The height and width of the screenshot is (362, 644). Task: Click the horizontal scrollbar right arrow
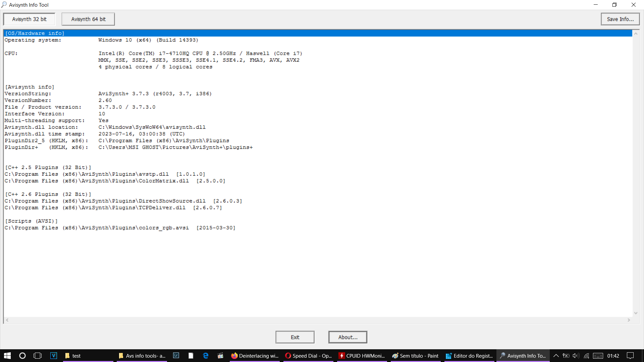(629, 320)
